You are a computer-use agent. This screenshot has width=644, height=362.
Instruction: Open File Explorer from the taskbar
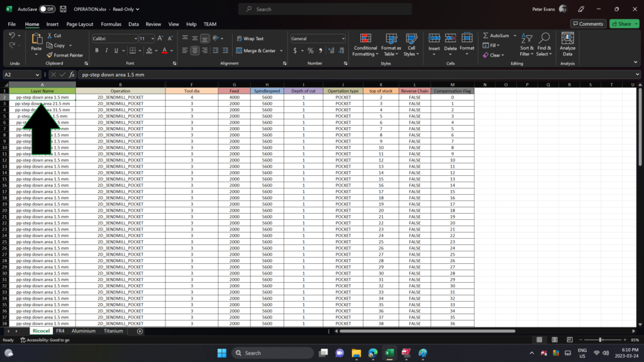pyautogui.click(x=356, y=353)
